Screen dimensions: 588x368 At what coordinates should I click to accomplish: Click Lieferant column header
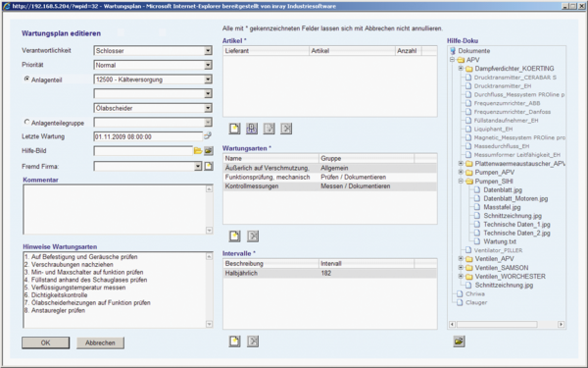click(266, 51)
